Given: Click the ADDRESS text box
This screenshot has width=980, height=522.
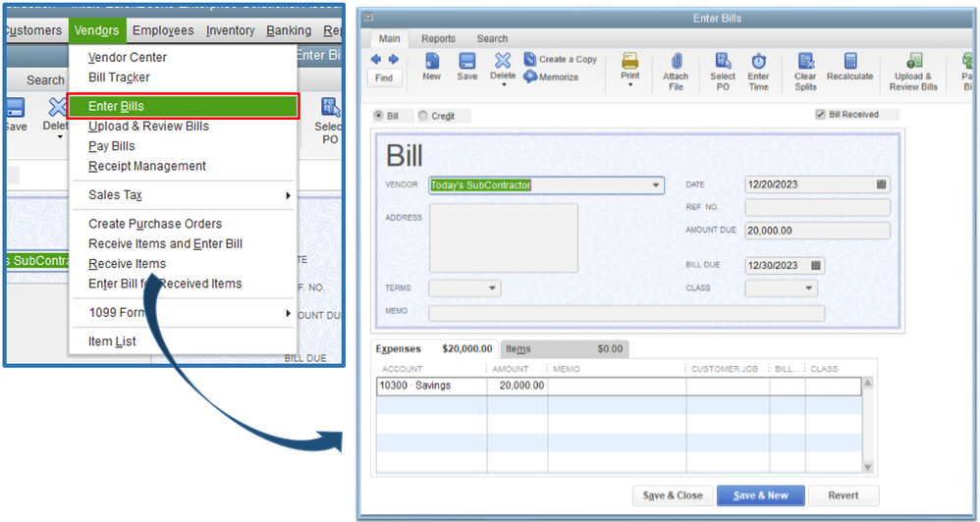Looking at the screenshot, I should [503, 237].
